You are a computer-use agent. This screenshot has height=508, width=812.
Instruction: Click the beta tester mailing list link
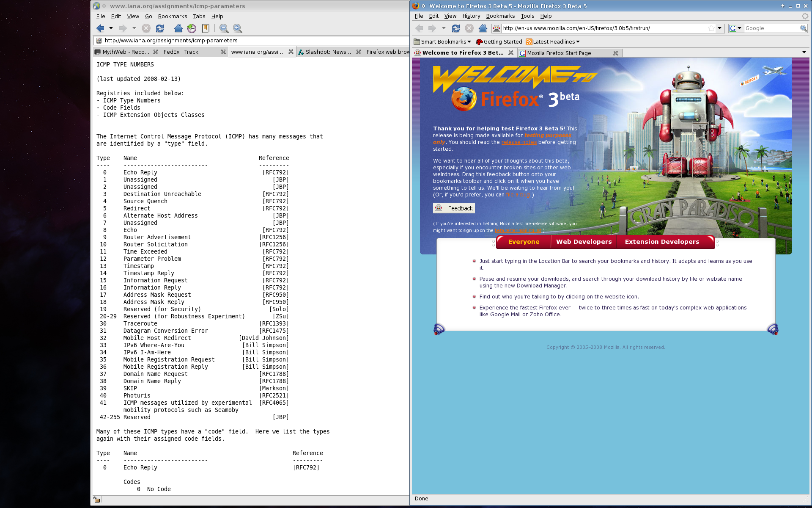(x=518, y=230)
